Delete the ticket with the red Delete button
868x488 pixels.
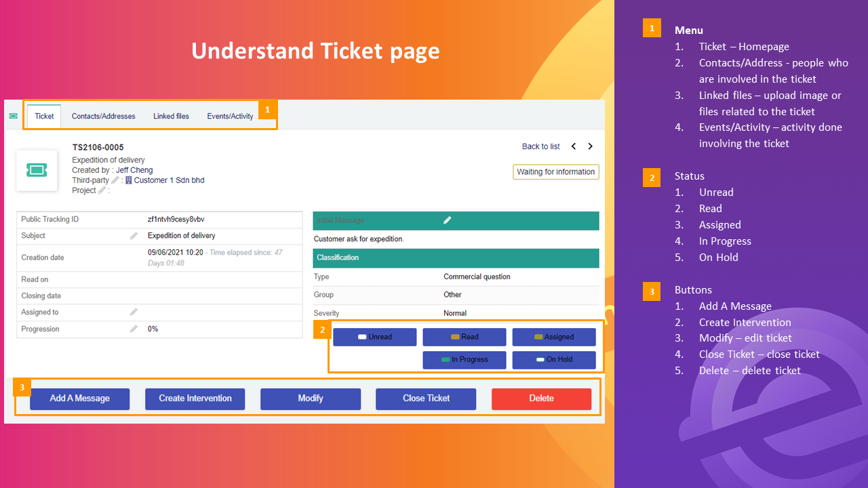540,399
